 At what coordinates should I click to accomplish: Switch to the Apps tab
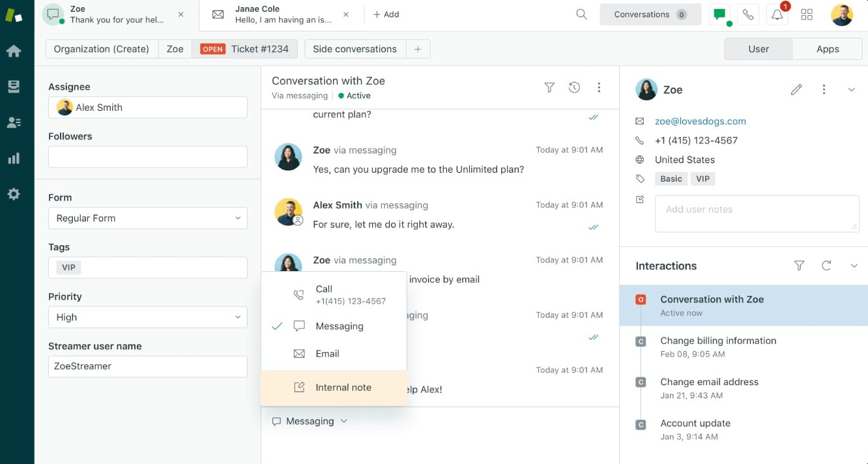[x=828, y=48]
